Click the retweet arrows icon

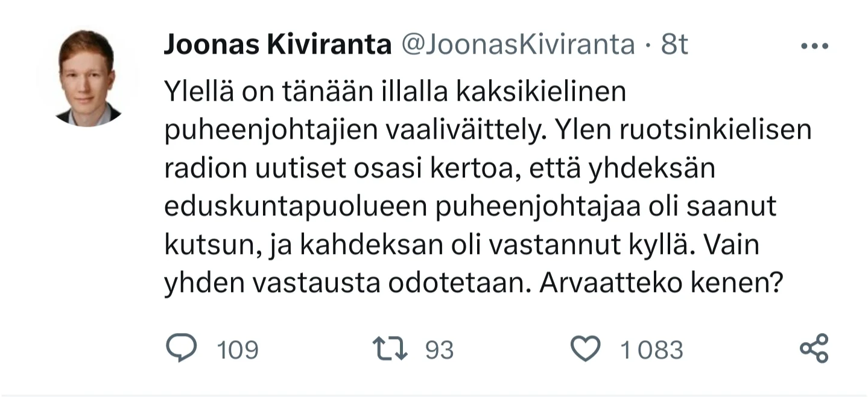click(390, 349)
